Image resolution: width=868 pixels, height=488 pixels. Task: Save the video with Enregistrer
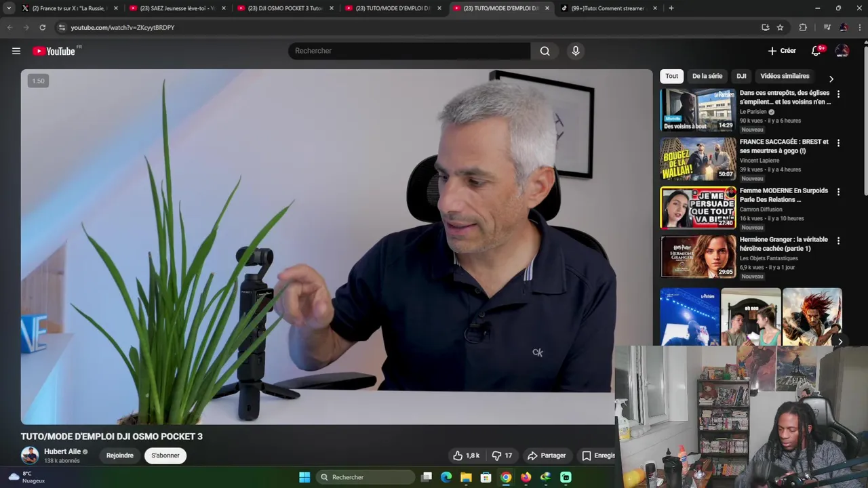click(x=599, y=455)
